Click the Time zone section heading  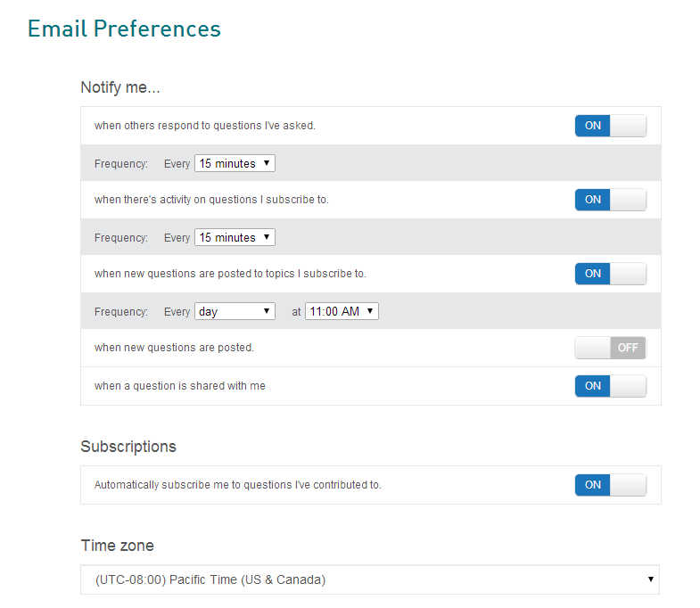click(118, 546)
